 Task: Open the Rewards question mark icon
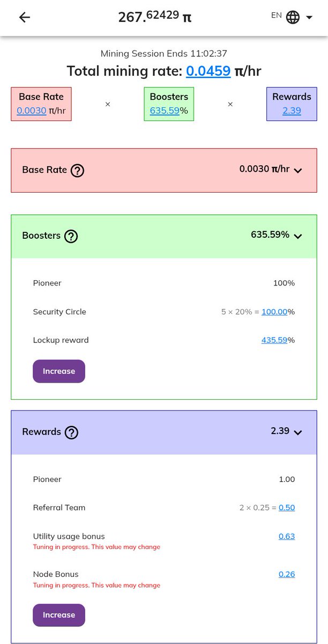[x=72, y=433]
